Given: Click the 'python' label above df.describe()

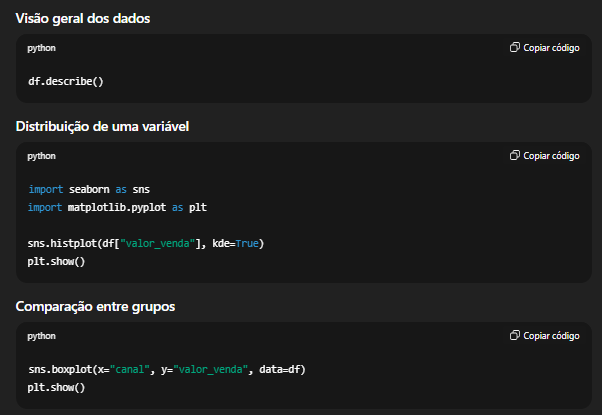Looking at the screenshot, I should [x=42, y=48].
